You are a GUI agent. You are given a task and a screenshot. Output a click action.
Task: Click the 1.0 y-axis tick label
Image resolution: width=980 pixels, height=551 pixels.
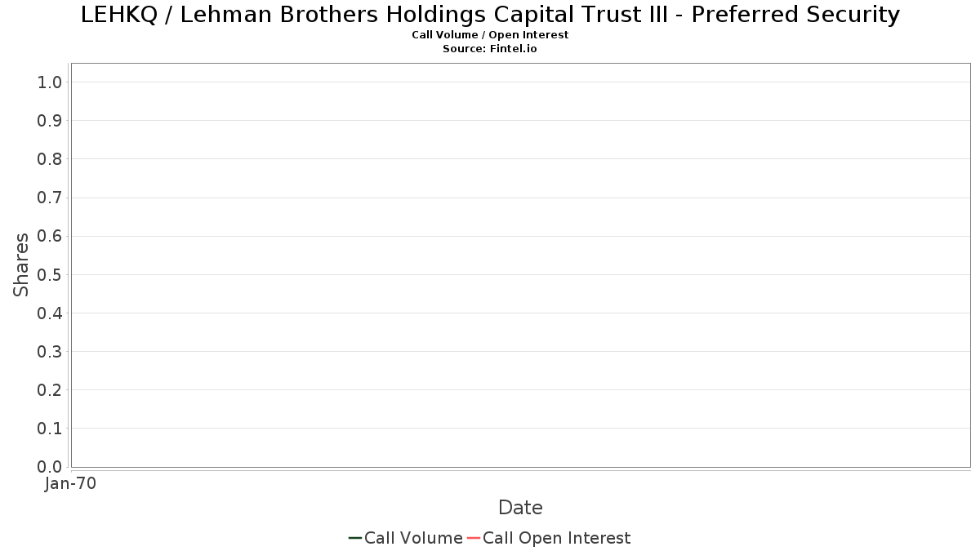pyautogui.click(x=50, y=82)
